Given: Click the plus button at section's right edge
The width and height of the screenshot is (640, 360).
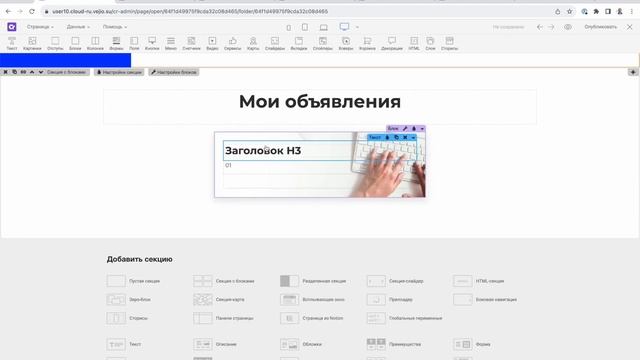Looking at the screenshot, I should [633, 72].
